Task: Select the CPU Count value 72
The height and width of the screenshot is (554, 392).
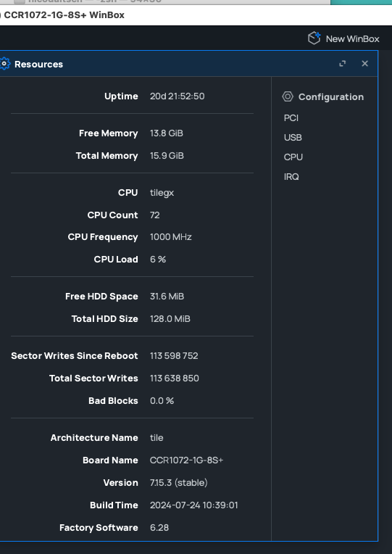Action: 154,215
